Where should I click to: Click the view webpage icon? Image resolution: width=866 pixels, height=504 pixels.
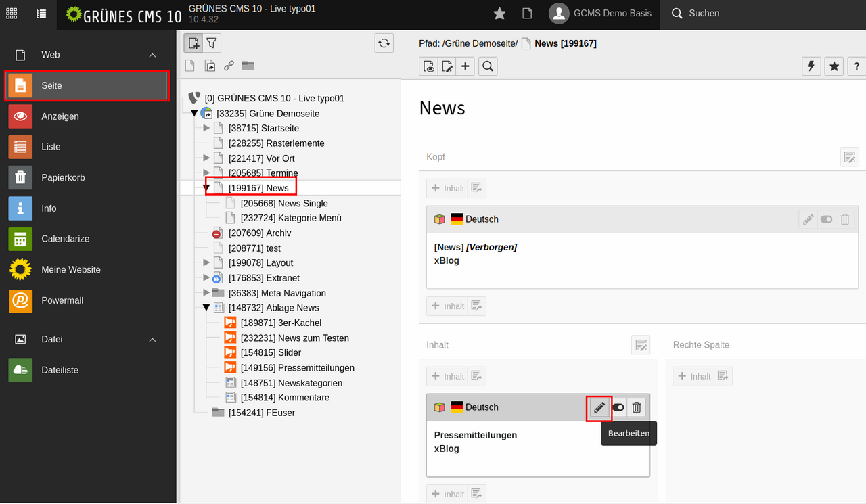point(428,66)
